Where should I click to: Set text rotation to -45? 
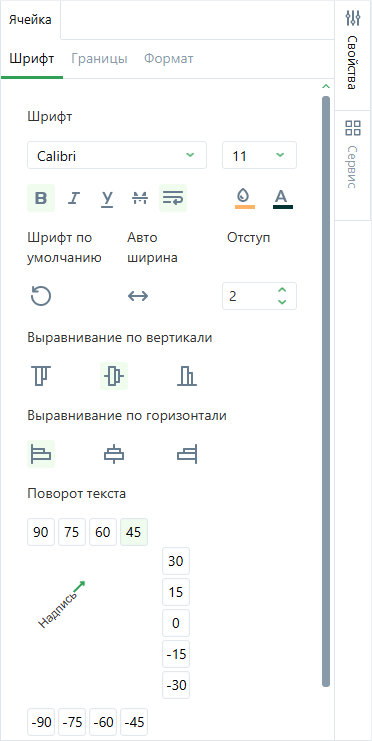pos(134,723)
